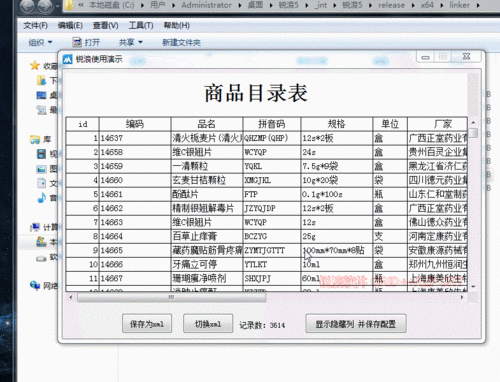Open the 文件(F) menu in Explorer

pos(35,26)
